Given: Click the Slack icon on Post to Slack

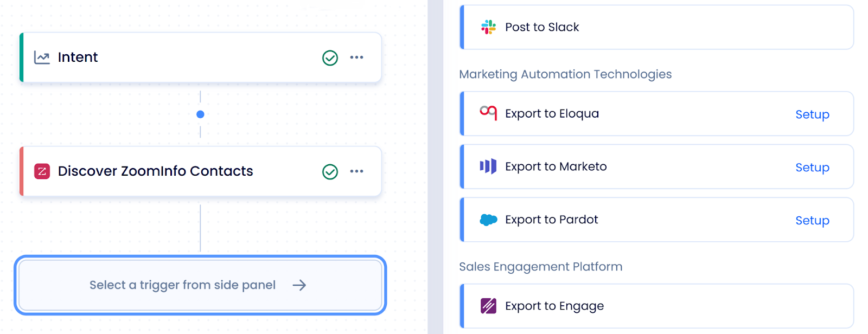Looking at the screenshot, I should [487, 27].
